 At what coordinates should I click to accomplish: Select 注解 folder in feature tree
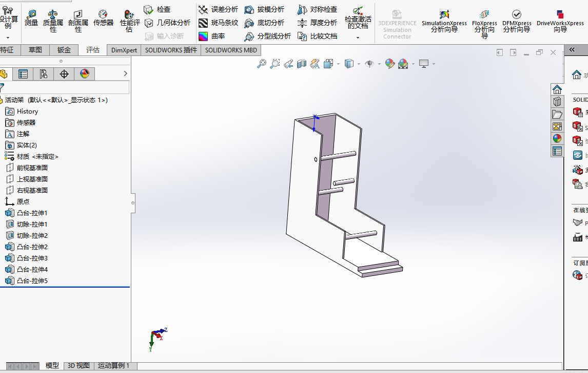[x=17, y=134]
